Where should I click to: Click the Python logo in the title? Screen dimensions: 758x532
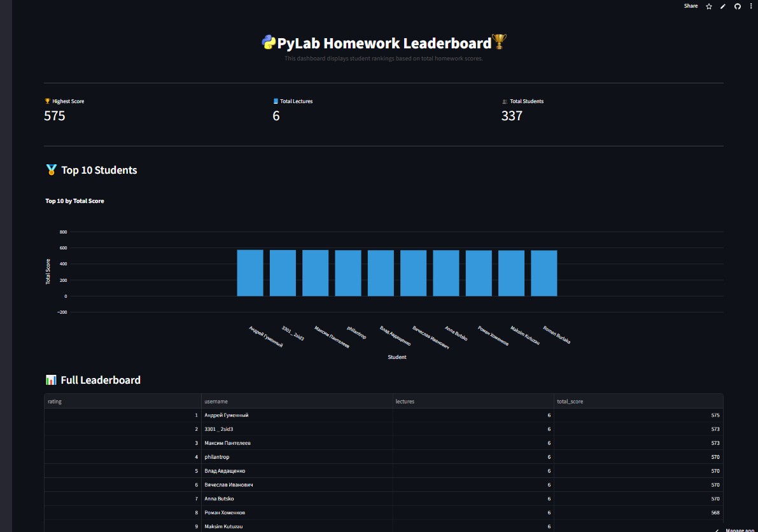pos(269,43)
